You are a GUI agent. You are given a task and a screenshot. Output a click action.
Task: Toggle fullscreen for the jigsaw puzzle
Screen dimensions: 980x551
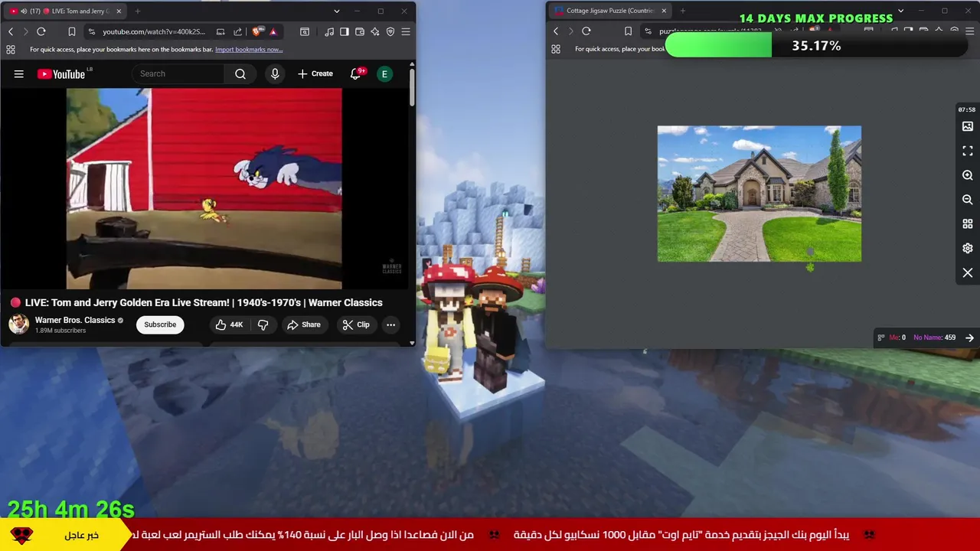pos(968,151)
